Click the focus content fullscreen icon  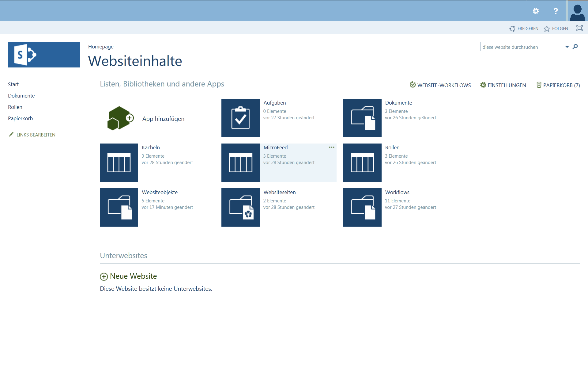[579, 28]
